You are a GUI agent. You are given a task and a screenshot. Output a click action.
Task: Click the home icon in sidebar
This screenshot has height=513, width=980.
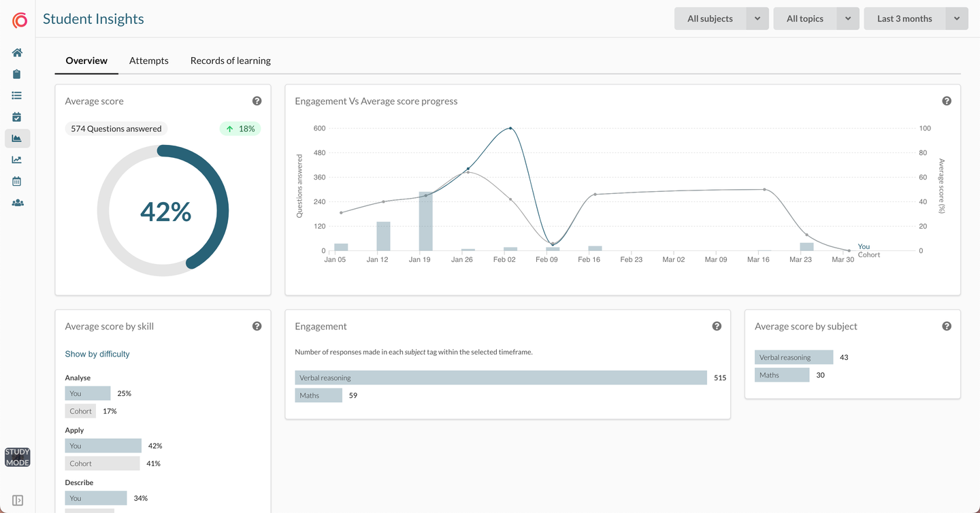17,52
